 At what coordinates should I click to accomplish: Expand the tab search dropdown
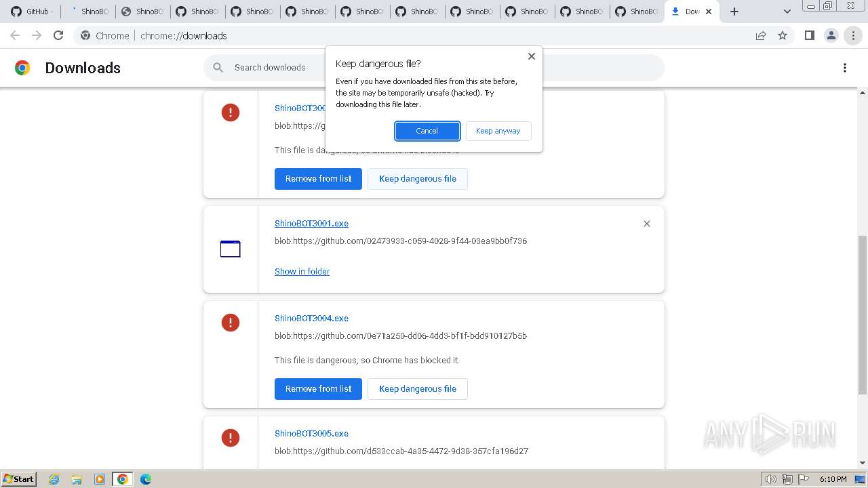[787, 12]
